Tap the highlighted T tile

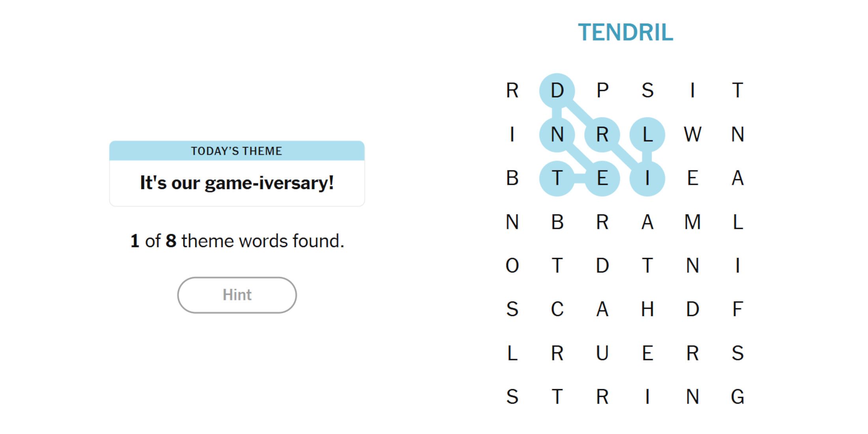pos(557,178)
